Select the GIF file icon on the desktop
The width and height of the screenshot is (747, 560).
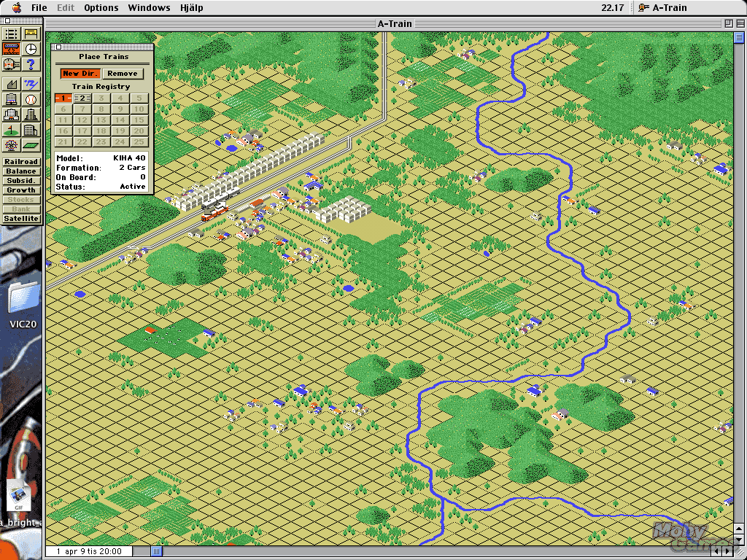tap(19, 496)
